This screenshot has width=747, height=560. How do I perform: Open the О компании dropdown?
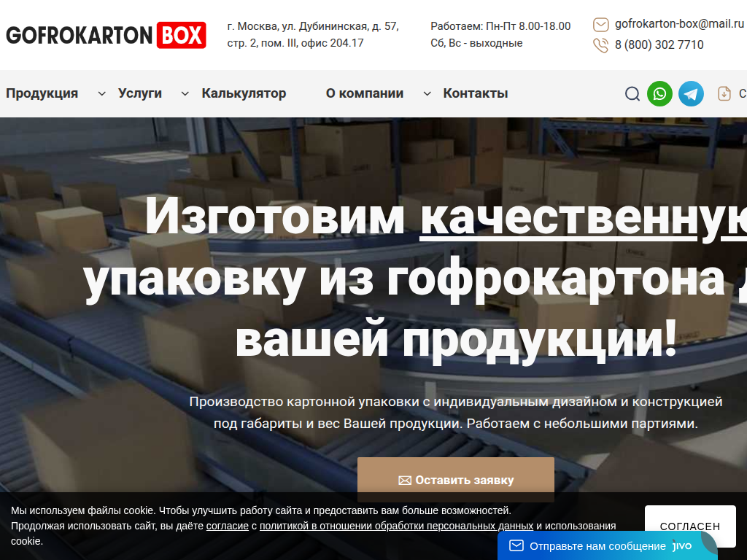coord(364,93)
